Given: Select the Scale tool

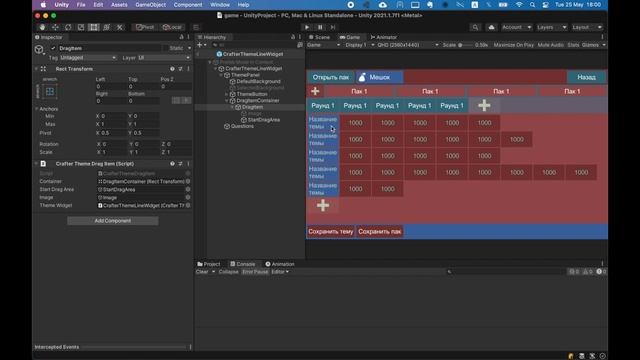Looking at the screenshot, I should point(81,27).
